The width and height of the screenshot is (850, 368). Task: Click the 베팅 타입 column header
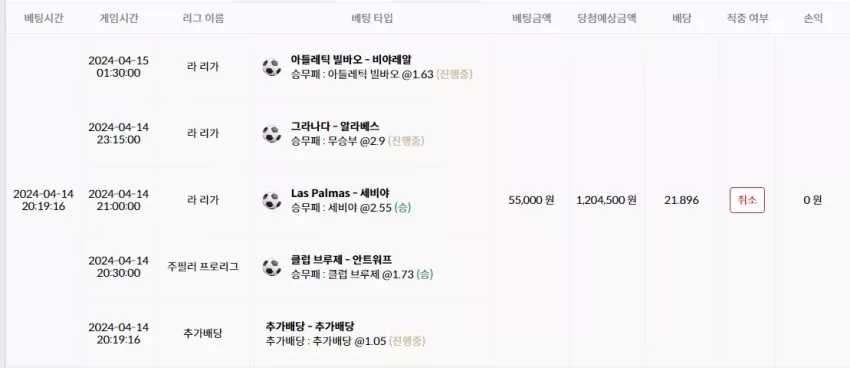372,18
